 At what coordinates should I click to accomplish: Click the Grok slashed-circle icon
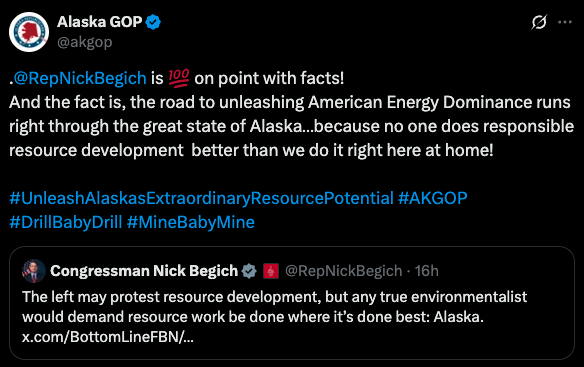pos(539,22)
